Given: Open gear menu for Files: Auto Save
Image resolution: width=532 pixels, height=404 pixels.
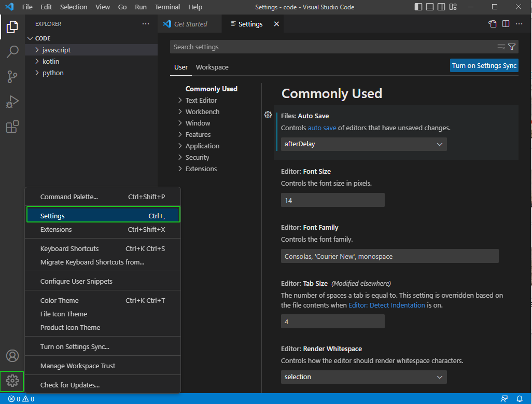Looking at the screenshot, I should pyautogui.click(x=268, y=115).
